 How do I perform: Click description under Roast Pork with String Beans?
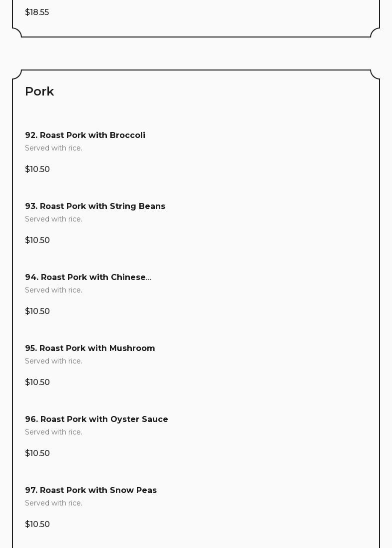(53, 219)
